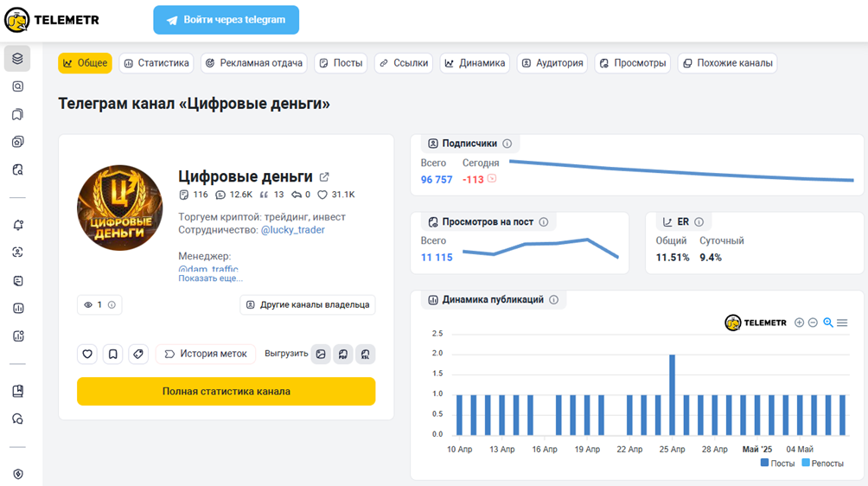Open the publications chart hamburger menu
Image resolution: width=868 pixels, height=486 pixels.
(x=842, y=323)
